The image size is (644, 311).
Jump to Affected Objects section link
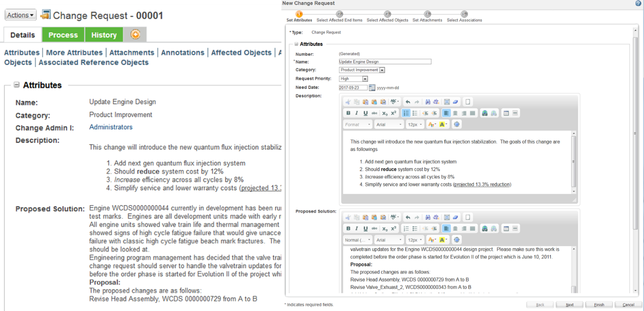pos(241,52)
